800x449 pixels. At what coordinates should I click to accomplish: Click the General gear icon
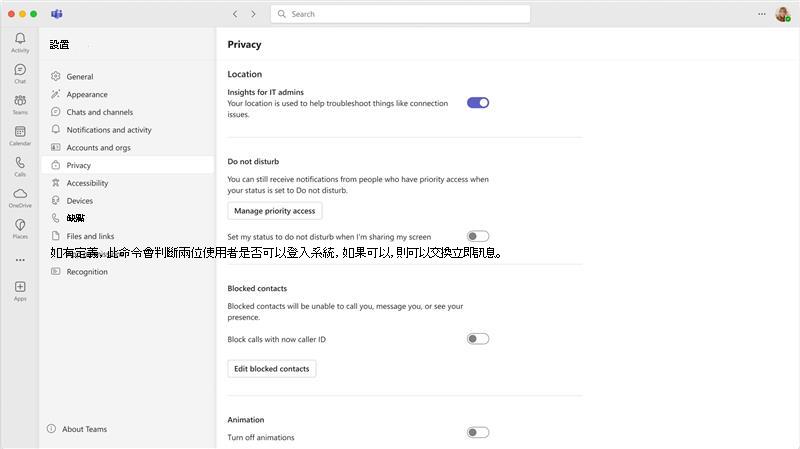click(x=56, y=77)
